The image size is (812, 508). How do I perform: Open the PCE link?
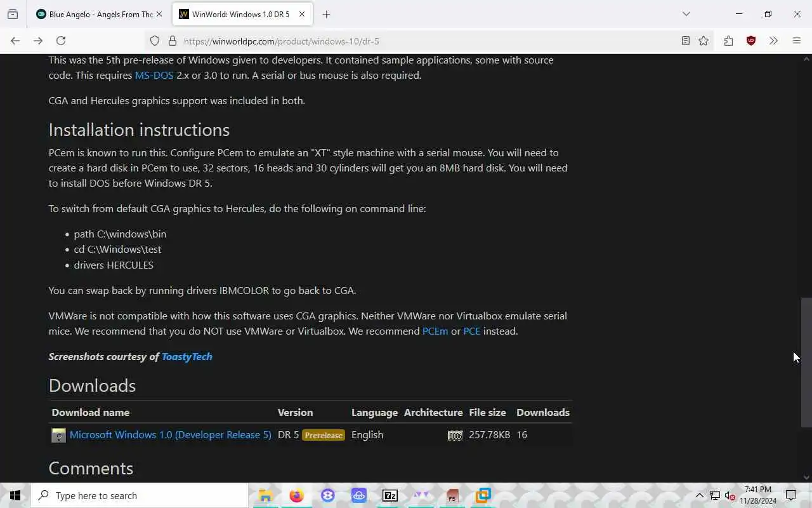[471, 331]
